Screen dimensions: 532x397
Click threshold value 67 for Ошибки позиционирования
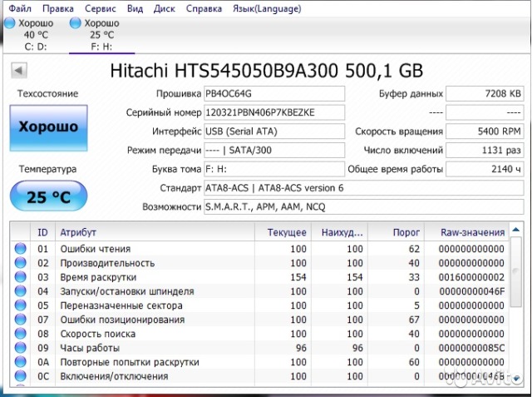(414, 320)
